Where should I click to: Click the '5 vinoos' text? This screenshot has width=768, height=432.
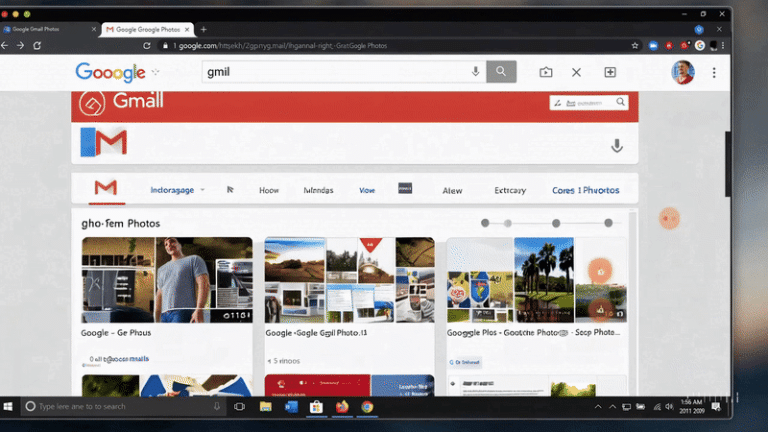pyautogui.click(x=287, y=361)
